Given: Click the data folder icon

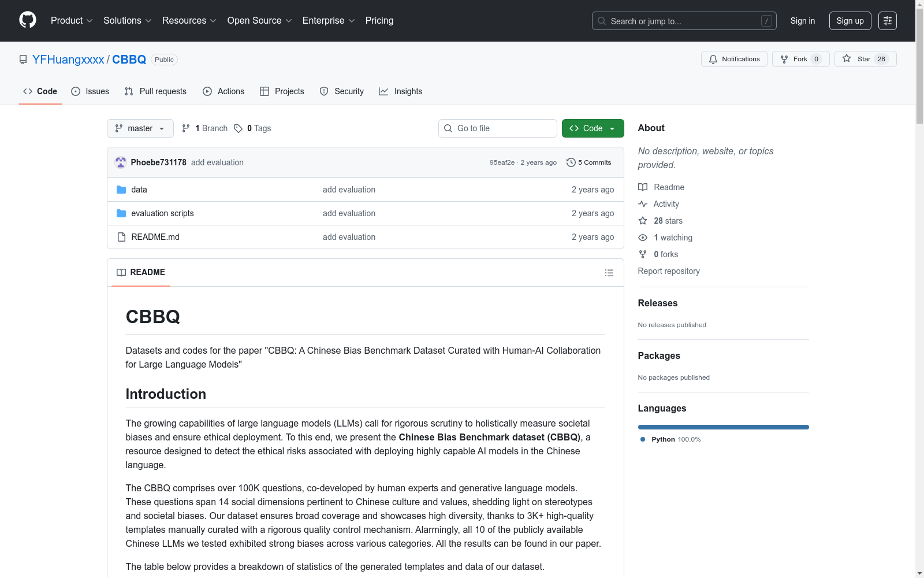Looking at the screenshot, I should pyautogui.click(x=121, y=190).
